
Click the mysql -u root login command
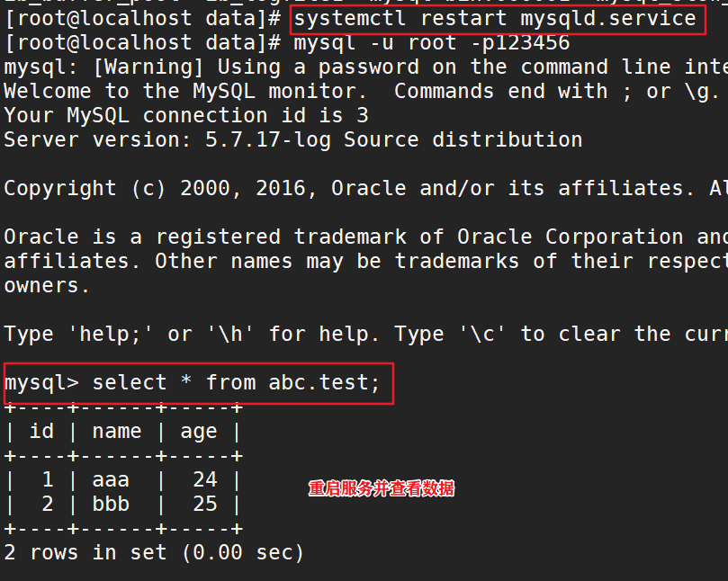click(432, 43)
